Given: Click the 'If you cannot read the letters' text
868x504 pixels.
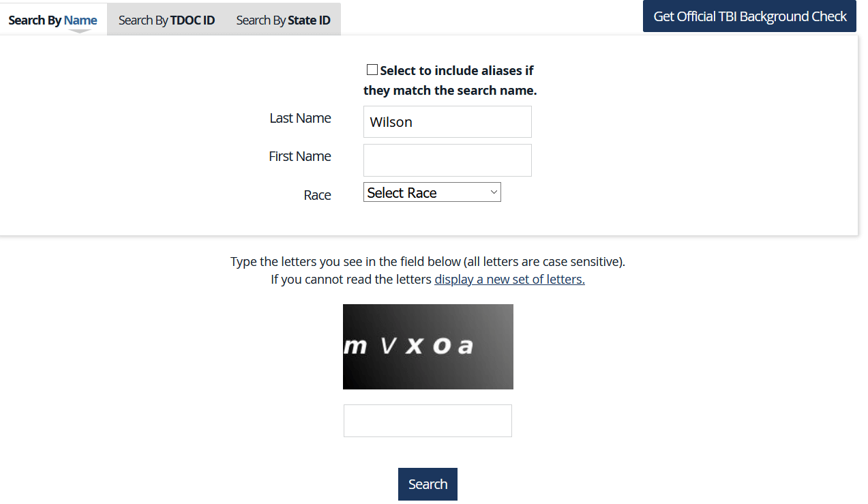Looking at the screenshot, I should (351, 279).
